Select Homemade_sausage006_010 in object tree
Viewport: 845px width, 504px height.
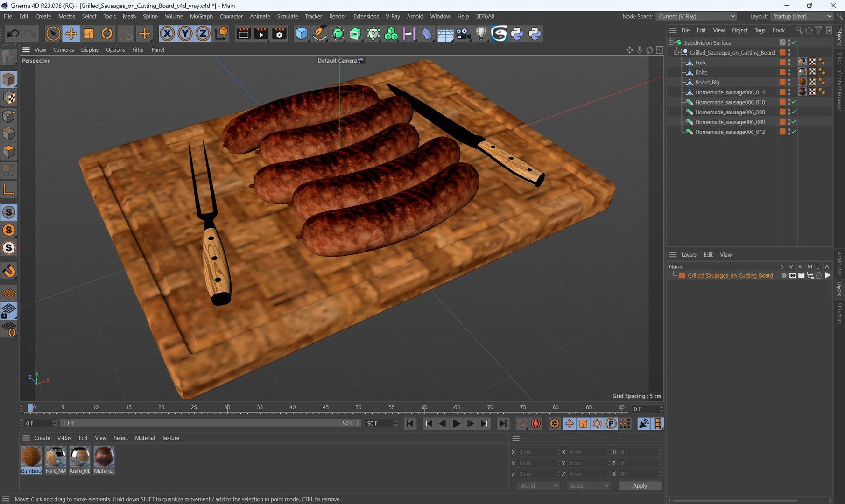(730, 102)
